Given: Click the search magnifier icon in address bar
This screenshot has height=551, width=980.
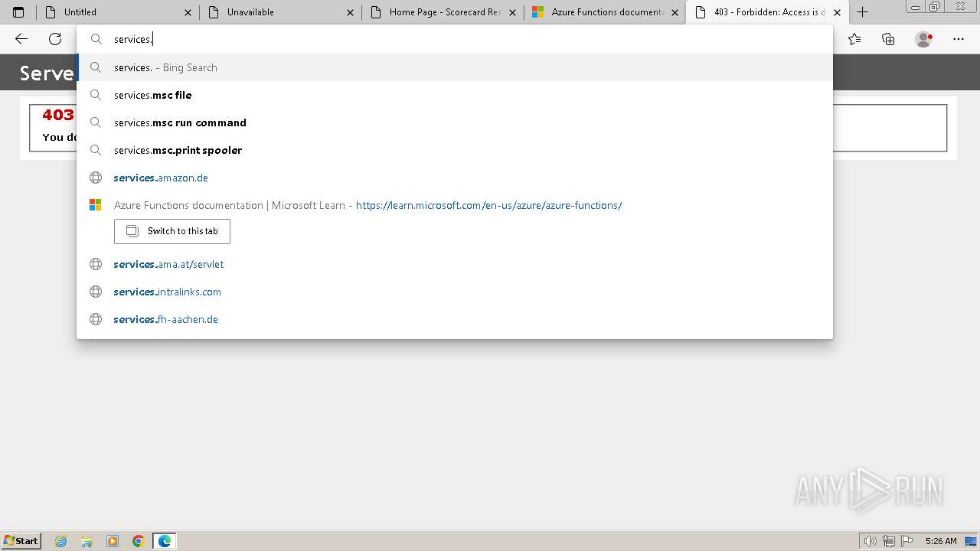Looking at the screenshot, I should click(96, 39).
